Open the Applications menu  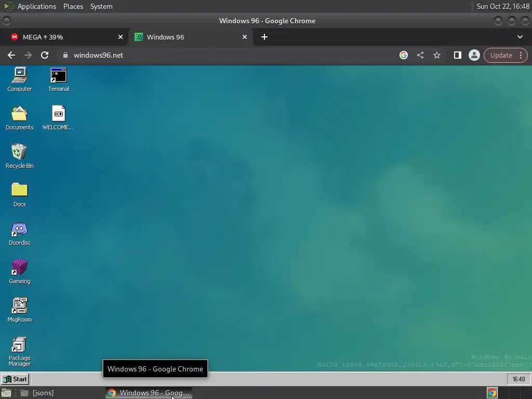point(37,6)
